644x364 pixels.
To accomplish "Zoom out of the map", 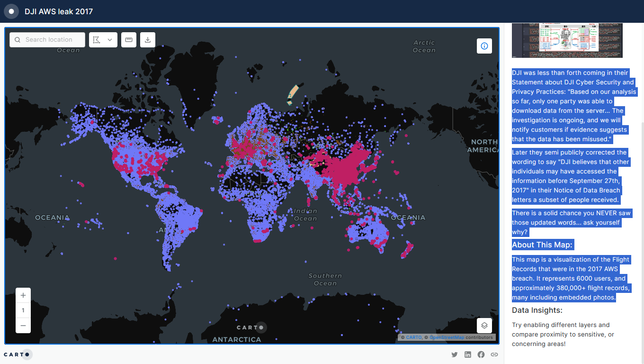I will click(x=23, y=326).
